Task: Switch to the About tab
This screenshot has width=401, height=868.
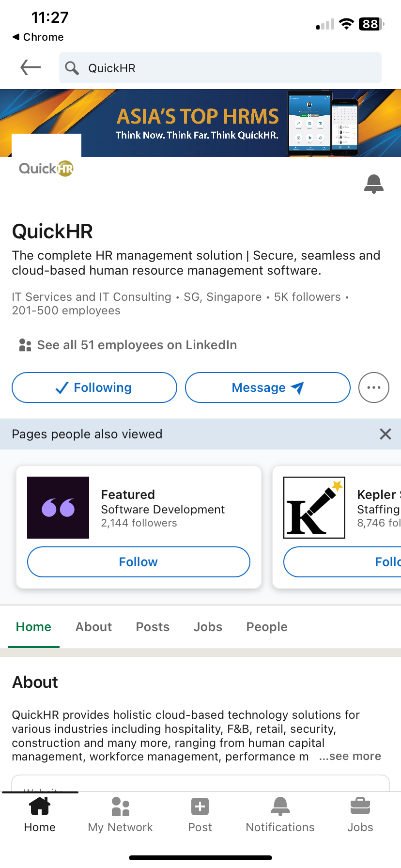Action: 93,627
